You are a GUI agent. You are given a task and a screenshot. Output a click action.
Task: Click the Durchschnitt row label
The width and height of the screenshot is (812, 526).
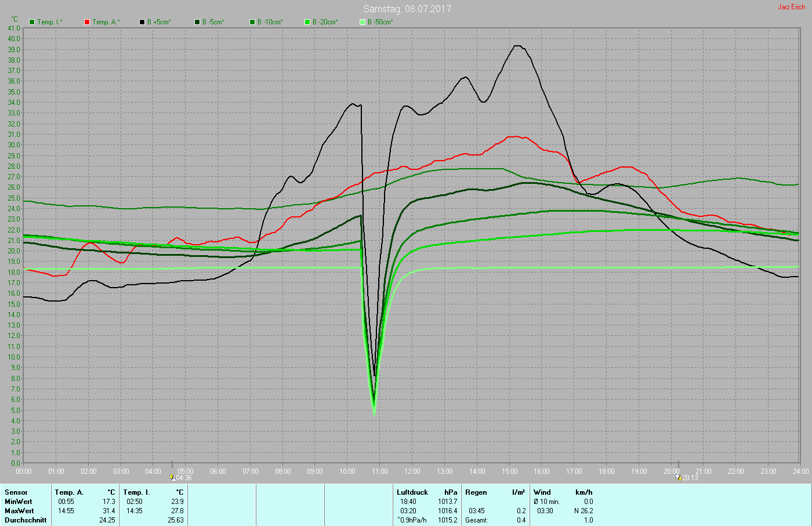(x=26, y=520)
